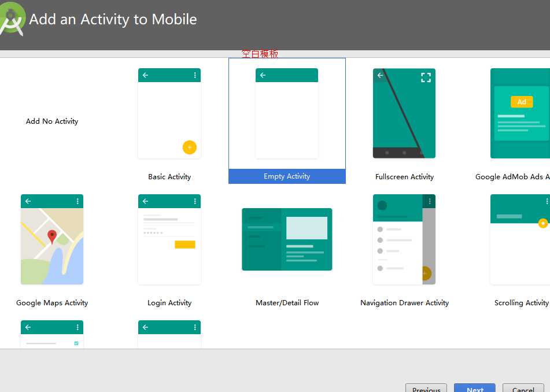The height and width of the screenshot is (392, 550).
Task: Pick the Scrolling Activity template thumbnail
Action: tap(520, 239)
